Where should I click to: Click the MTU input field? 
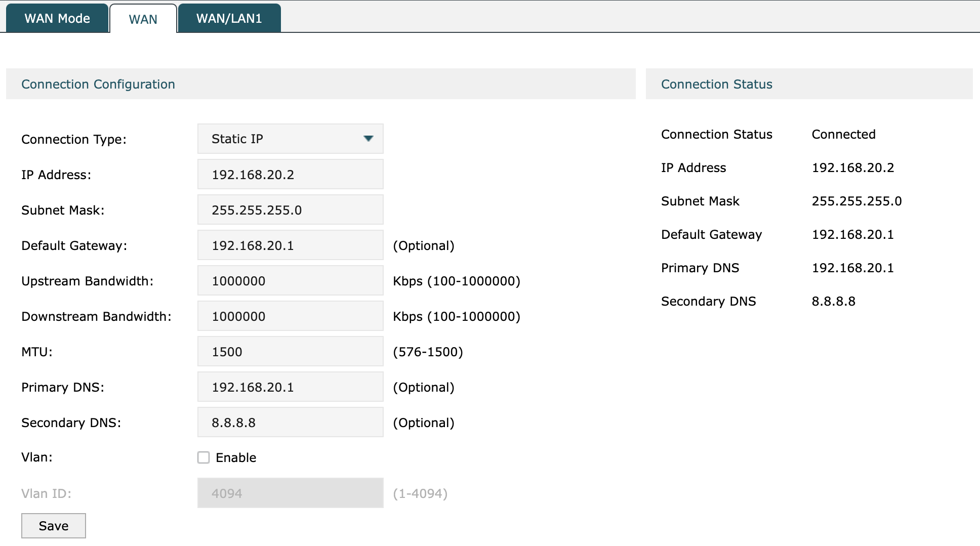click(290, 352)
